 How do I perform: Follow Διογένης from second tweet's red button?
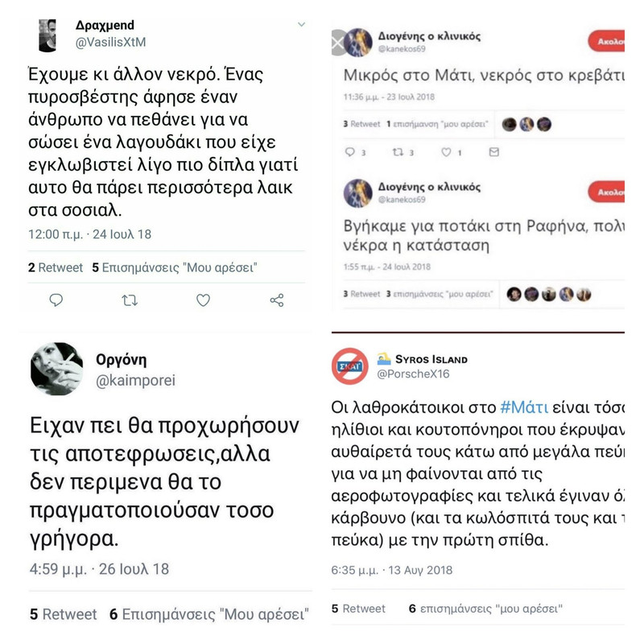pos(606,192)
